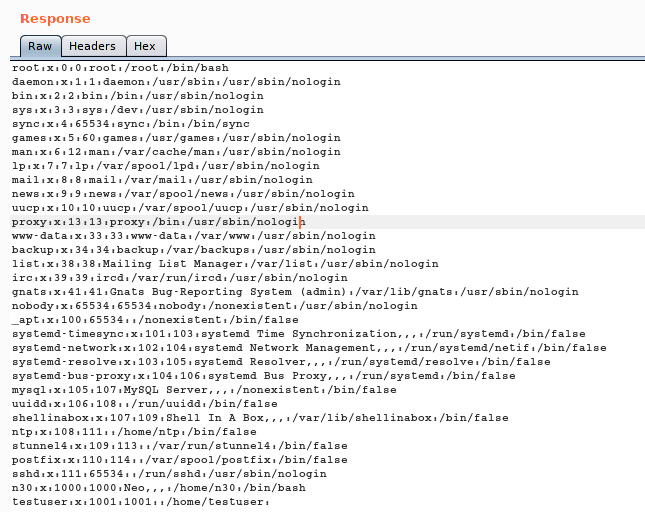645x512 pixels.
Task: Click the testuser:x:1001:1001 line
Action: (x=140, y=502)
